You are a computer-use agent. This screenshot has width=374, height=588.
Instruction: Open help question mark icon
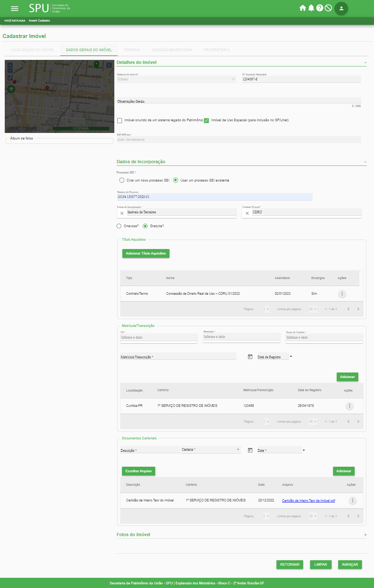[320, 8]
